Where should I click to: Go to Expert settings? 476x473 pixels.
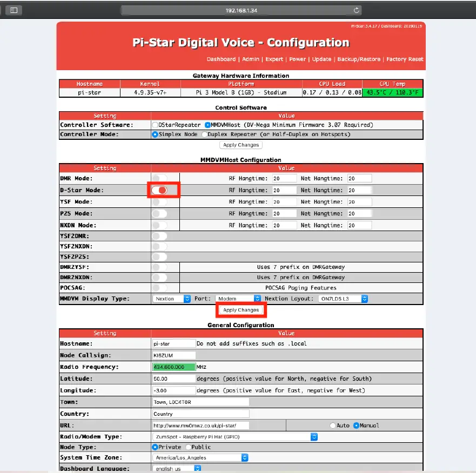pos(274,59)
